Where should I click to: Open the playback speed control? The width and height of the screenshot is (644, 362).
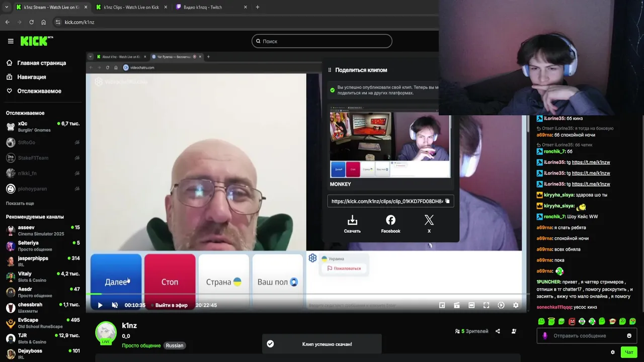pyautogui.click(x=501, y=305)
